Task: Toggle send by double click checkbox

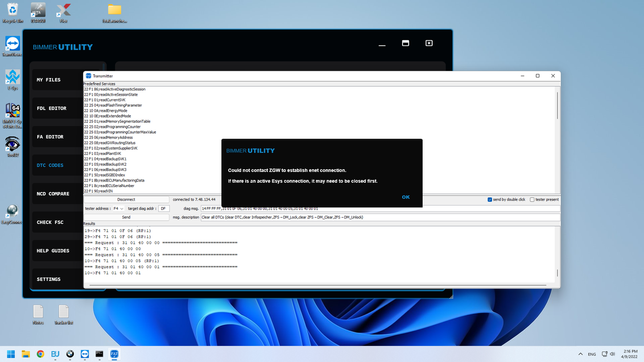Action: click(490, 200)
